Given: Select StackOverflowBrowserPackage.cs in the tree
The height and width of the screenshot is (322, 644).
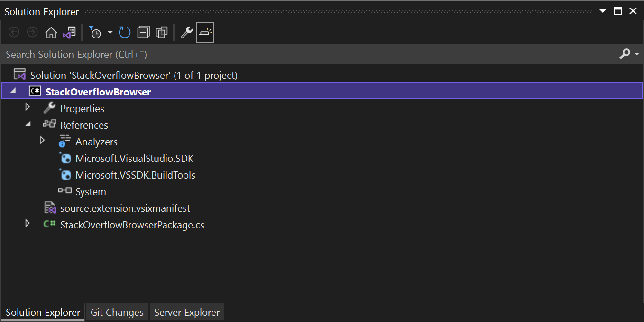Looking at the screenshot, I should pyautogui.click(x=132, y=225).
